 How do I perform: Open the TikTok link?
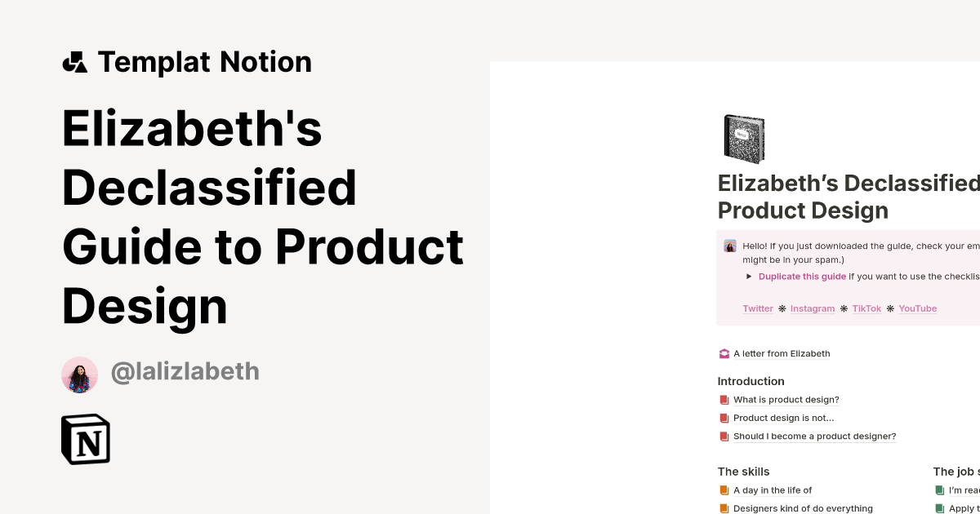(x=866, y=308)
